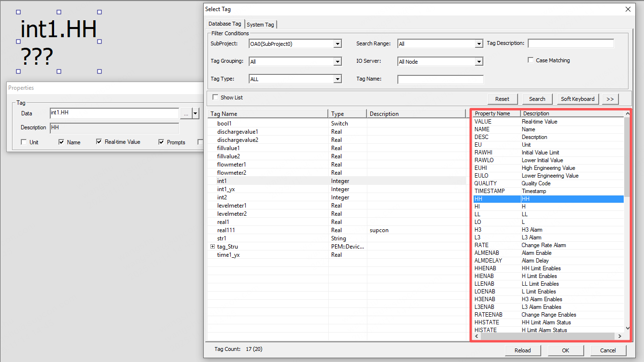Open the Tag Type dropdown
The image size is (644, 362).
(x=337, y=79)
